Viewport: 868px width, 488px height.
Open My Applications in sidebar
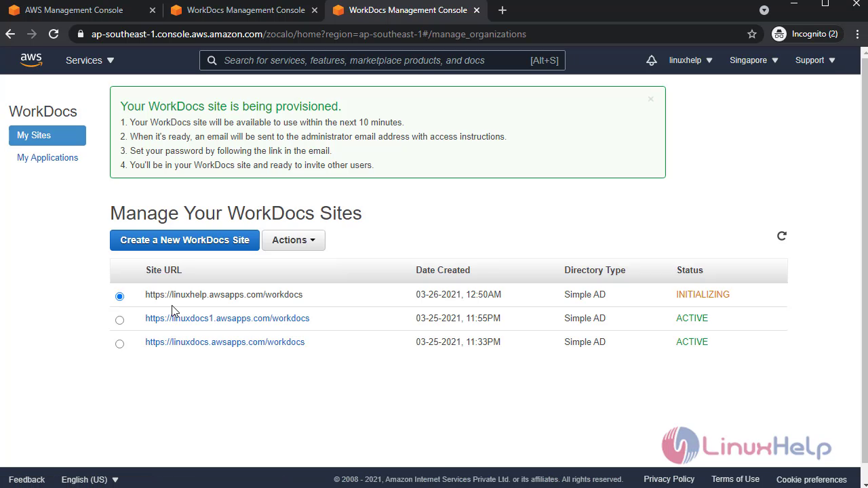[47, 157]
